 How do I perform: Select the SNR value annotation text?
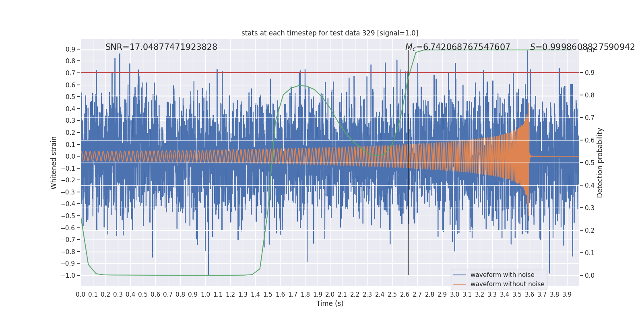coord(161,47)
